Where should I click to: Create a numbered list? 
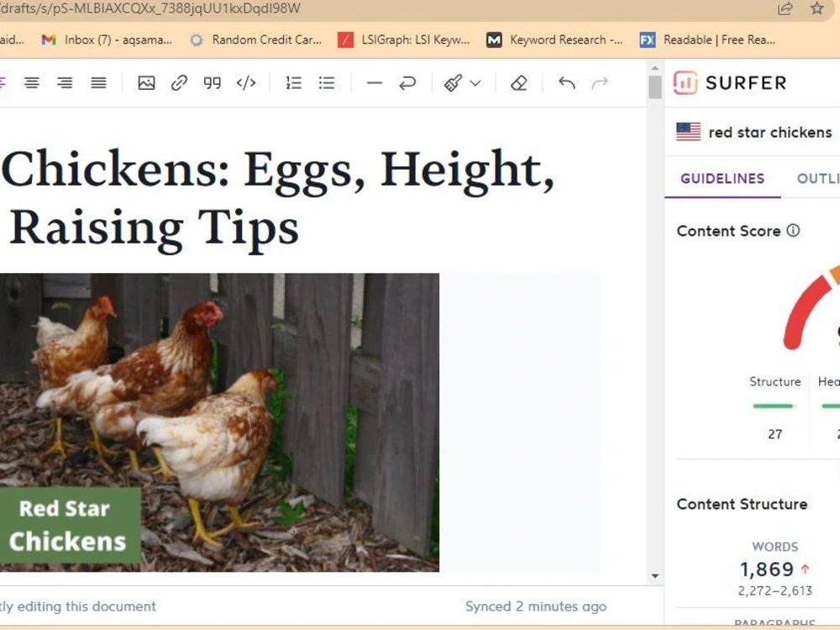[293, 83]
